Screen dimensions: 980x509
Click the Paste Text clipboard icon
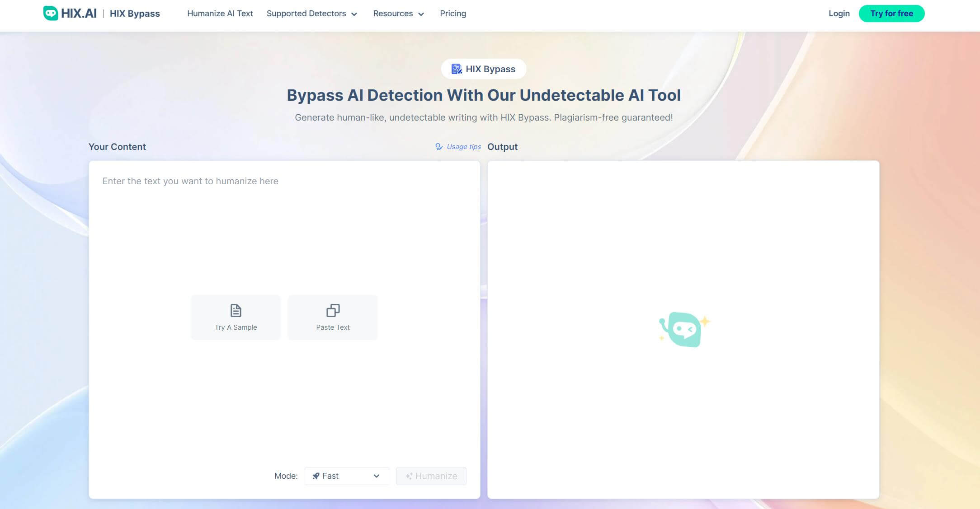pyautogui.click(x=333, y=309)
